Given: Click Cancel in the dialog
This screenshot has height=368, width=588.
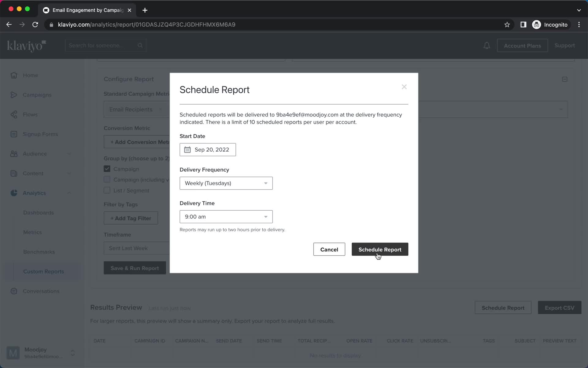Looking at the screenshot, I should tap(329, 249).
